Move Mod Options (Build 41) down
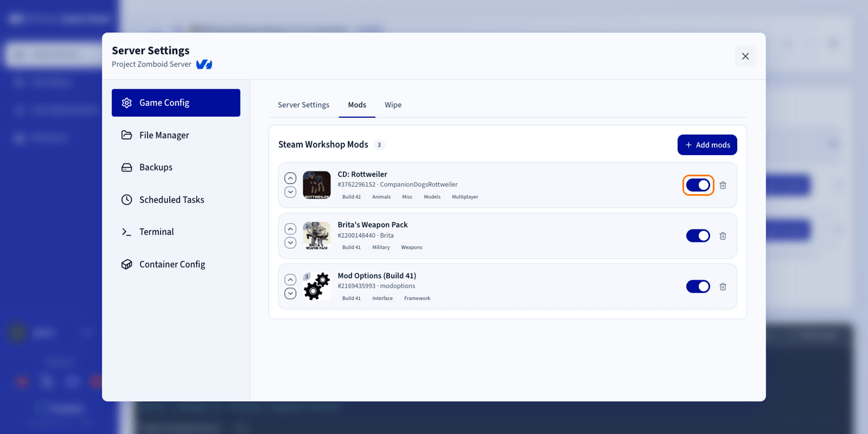 click(x=290, y=293)
